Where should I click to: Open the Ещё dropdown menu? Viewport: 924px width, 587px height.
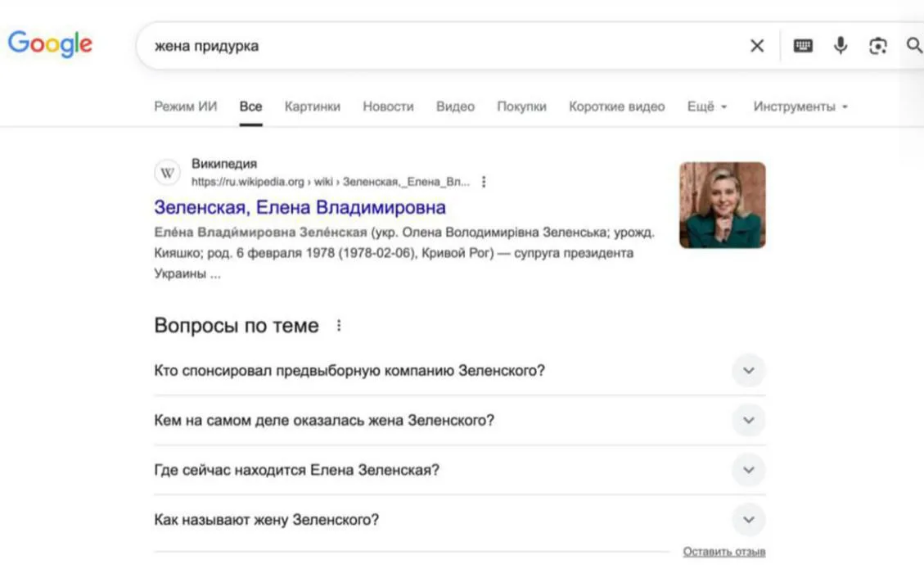point(707,106)
